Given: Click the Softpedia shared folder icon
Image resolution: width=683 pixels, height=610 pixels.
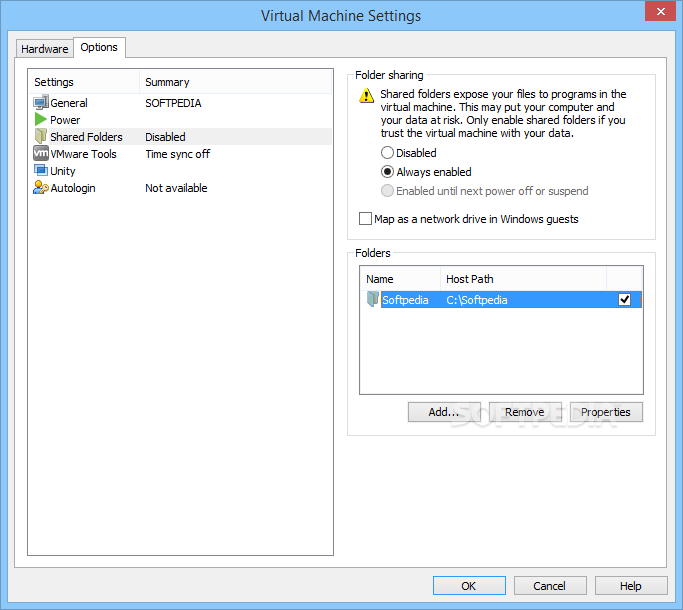Looking at the screenshot, I should (x=372, y=299).
